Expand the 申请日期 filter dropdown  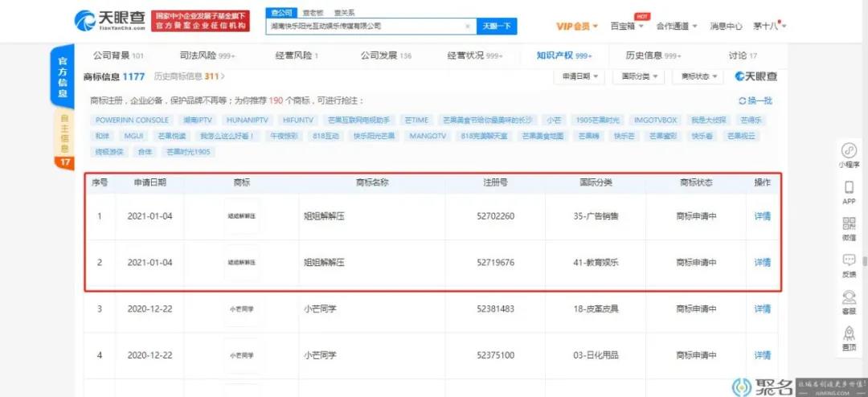(578, 76)
